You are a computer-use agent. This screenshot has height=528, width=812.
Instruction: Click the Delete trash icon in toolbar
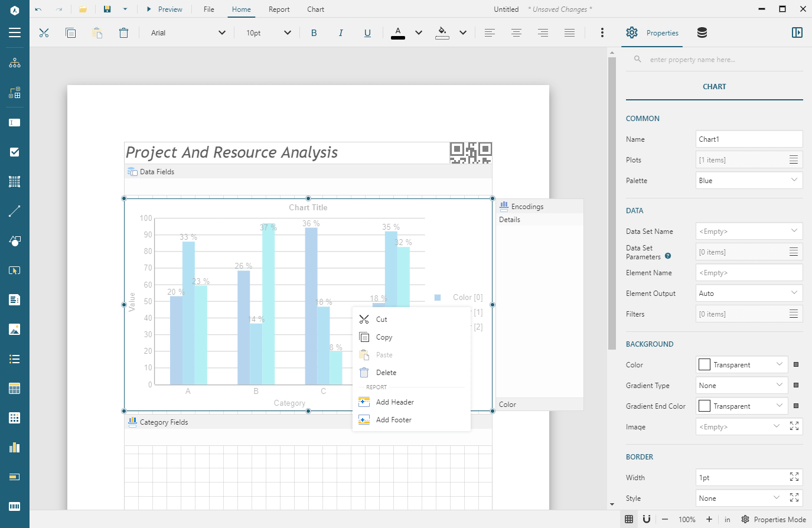point(123,33)
